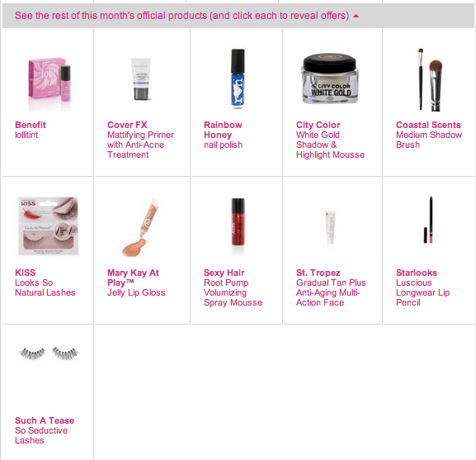The width and height of the screenshot is (476, 460).
Task: Click the KISS lashes package image
Action: click(x=49, y=226)
